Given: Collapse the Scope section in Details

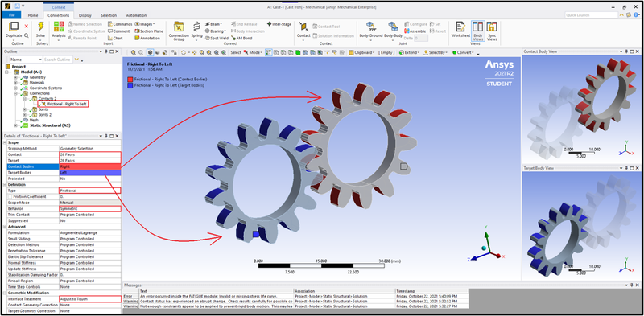Looking at the screenshot, I should [6, 142].
